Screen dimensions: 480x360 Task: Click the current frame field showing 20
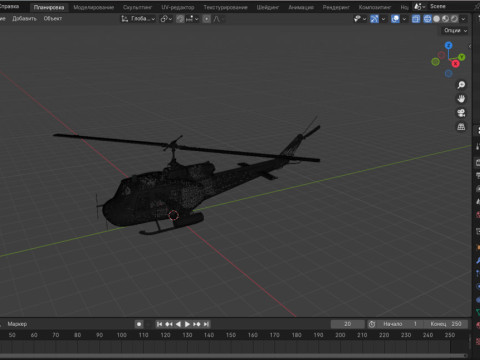tap(347, 324)
